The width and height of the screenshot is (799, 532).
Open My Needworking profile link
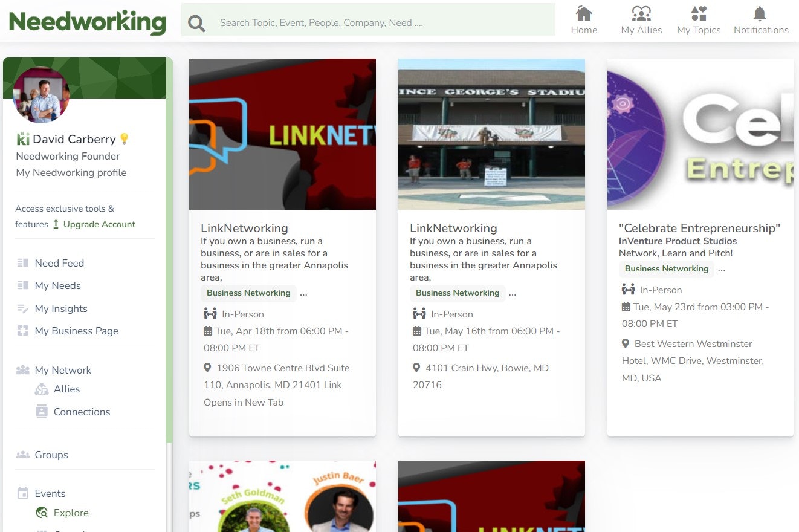point(71,172)
